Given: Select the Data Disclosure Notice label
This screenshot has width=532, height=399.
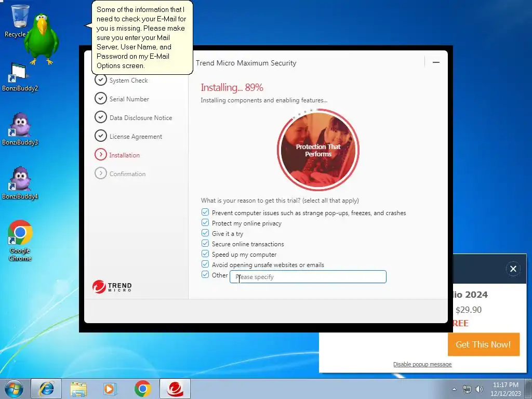Looking at the screenshot, I should tap(141, 118).
